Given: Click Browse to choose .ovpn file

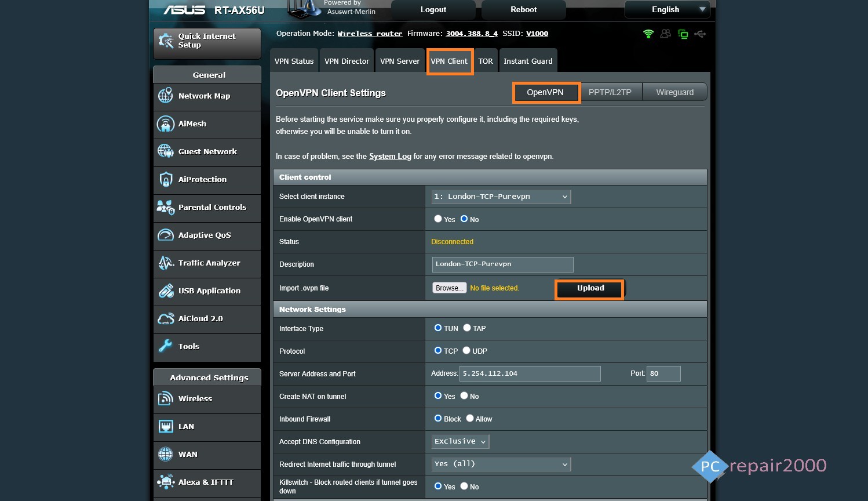Looking at the screenshot, I should [x=449, y=288].
